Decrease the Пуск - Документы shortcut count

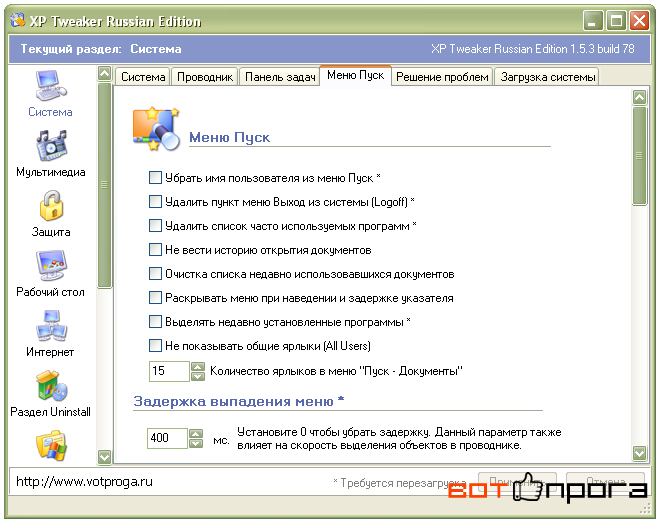pyautogui.click(x=198, y=376)
